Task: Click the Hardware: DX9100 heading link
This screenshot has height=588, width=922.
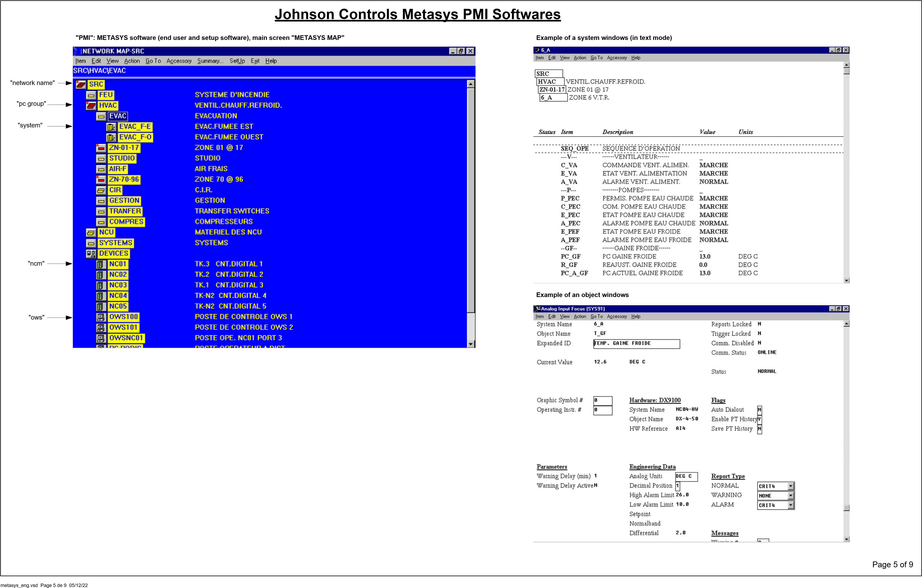Action: click(x=655, y=400)
